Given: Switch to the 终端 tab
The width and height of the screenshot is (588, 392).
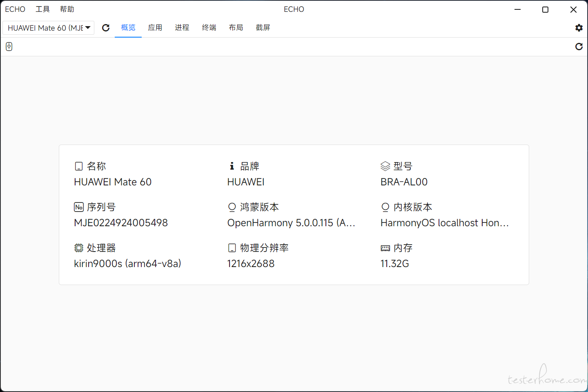Looking at the screenshot, I should point(209,28).
